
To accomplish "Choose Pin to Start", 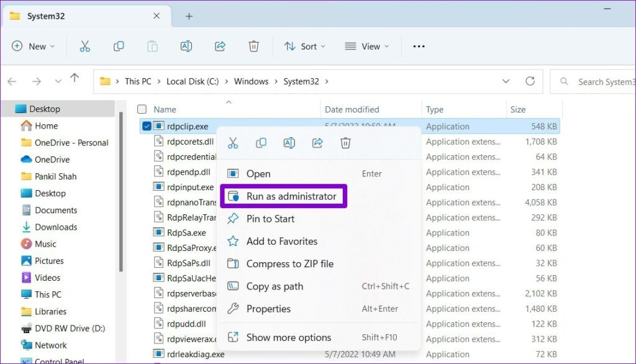I will click(x=319, y=219).
